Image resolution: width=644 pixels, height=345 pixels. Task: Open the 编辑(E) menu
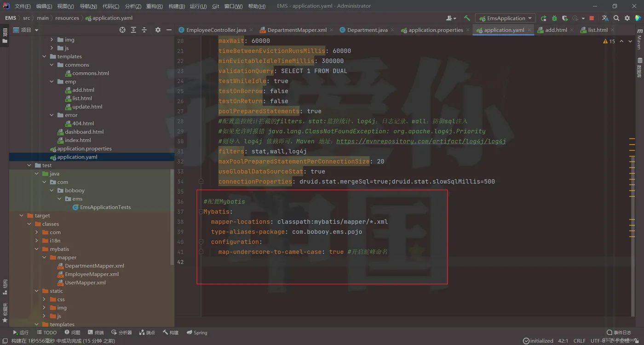coord(44,6)
